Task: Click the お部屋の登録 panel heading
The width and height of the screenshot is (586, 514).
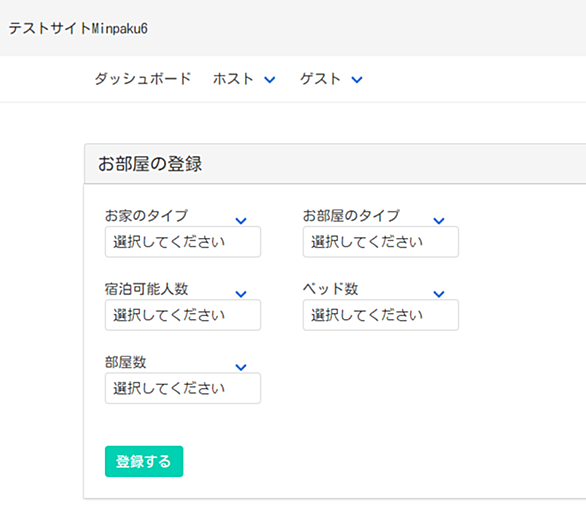Action: [150, 164]
